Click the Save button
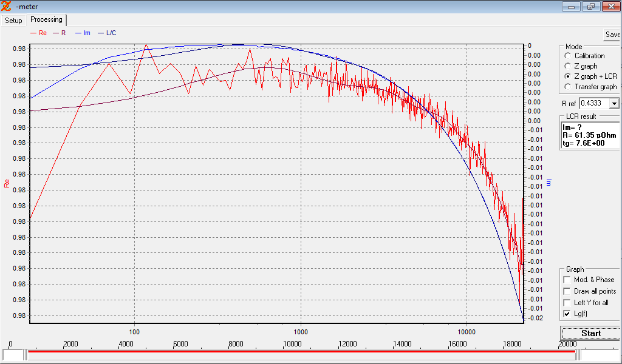 (x=612, y=35)
